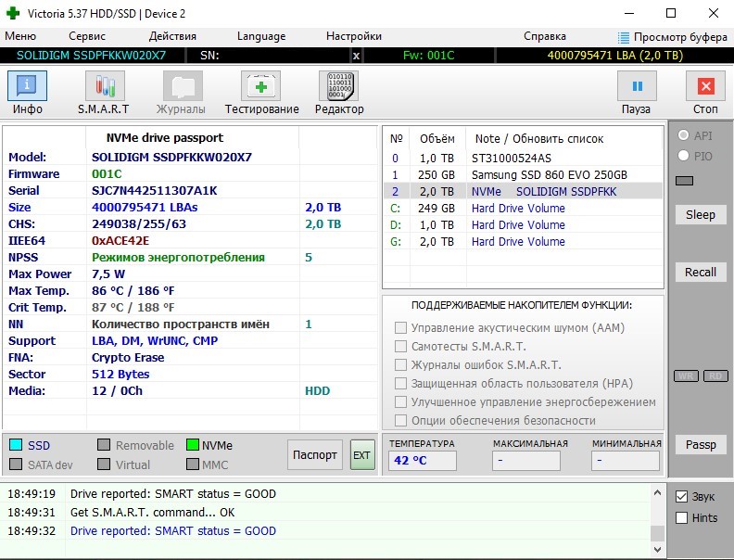Click log scrollbar down arrow
Screen dimensions: 734x560
click(657, 549)
